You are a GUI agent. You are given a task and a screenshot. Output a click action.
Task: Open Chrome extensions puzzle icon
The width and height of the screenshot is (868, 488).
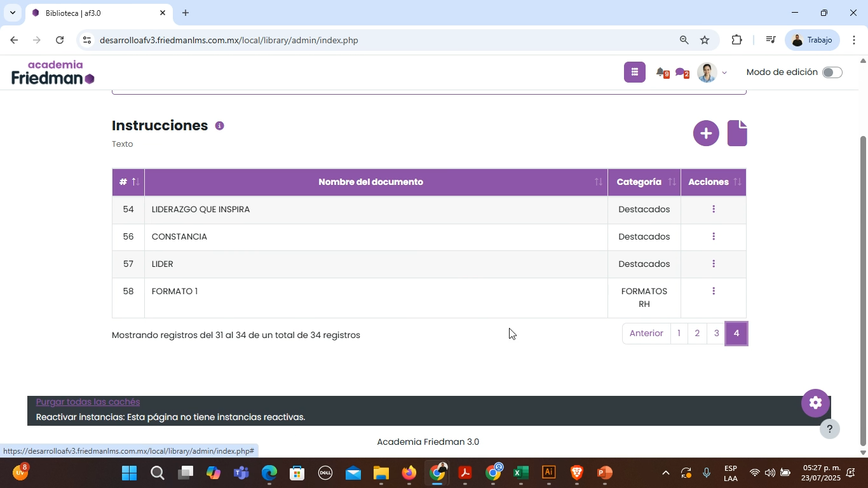[x=736, y=40]
